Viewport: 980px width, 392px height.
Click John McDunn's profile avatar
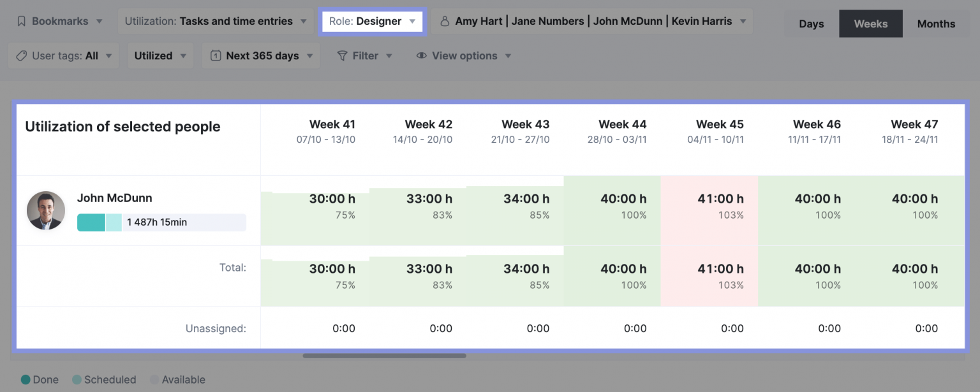tap(45, 210)
